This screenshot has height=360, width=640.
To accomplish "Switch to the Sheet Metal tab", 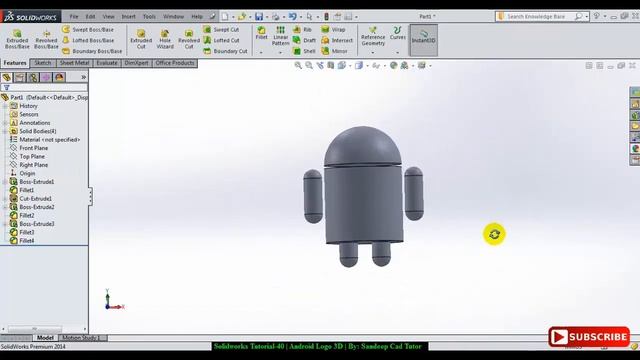I will [74, 63].
